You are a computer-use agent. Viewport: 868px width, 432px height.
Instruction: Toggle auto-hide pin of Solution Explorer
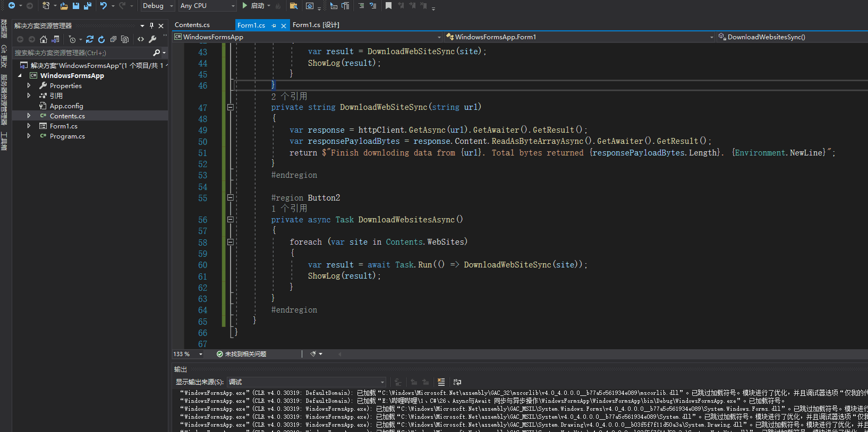tap(151, 25)
